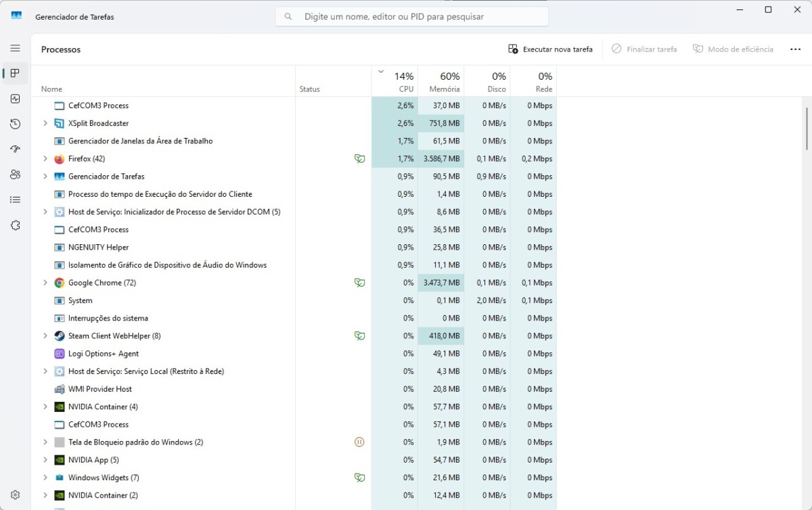Collapse sorting arrow on CPU column

[380, 71]
